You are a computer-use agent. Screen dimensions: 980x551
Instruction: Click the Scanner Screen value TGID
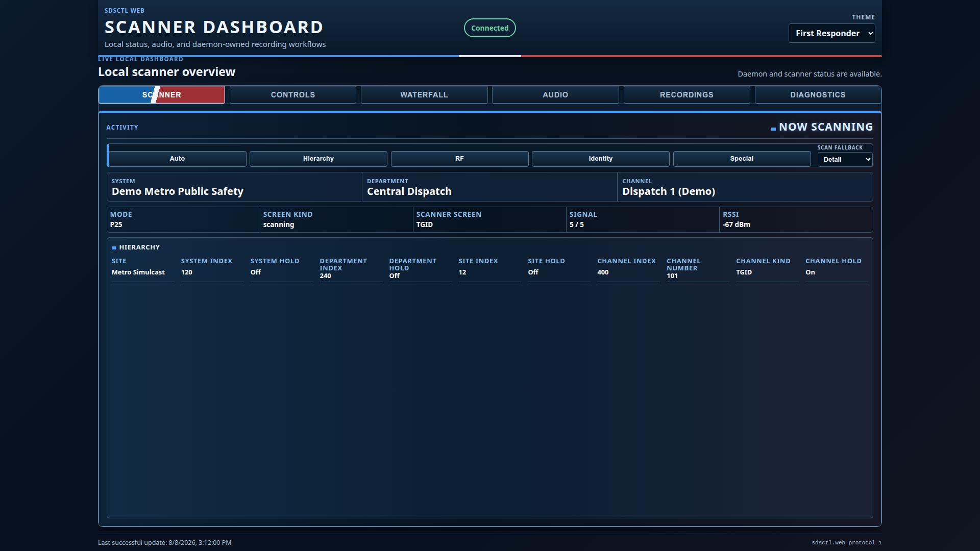pyautogui.click(x=425, y=224)
